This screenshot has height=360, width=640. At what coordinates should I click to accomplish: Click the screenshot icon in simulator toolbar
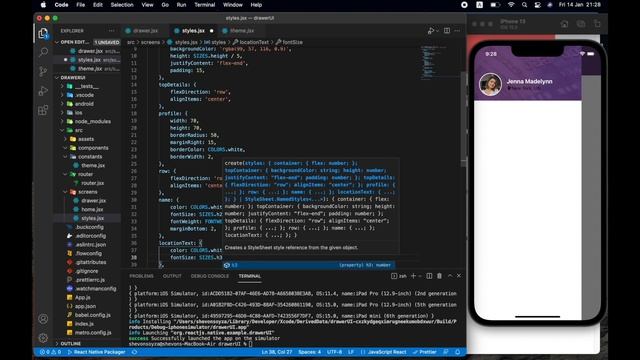[581, 24]
